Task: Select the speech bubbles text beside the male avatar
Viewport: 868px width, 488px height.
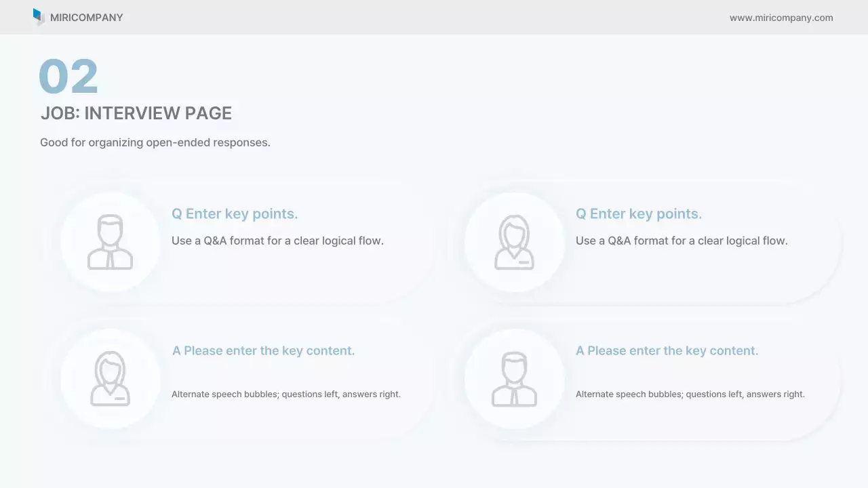Action: (x=690, y=394)
